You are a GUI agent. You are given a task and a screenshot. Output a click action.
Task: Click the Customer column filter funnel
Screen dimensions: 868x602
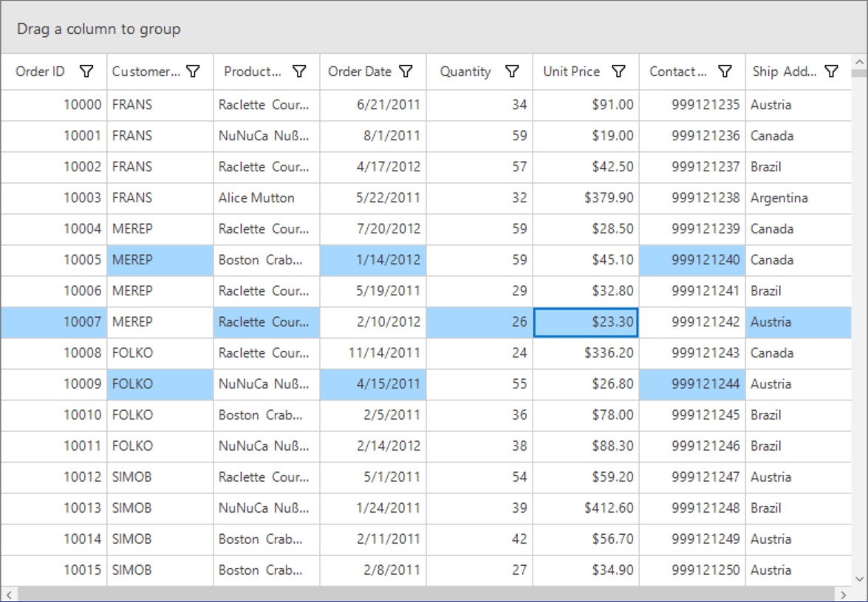pyautogui.click(x=193, y=72)
